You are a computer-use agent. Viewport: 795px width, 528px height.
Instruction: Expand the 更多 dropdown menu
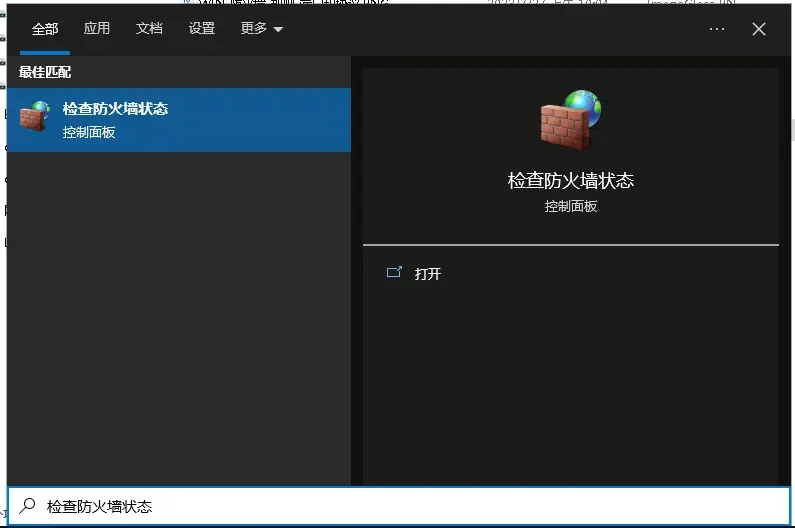254,29
